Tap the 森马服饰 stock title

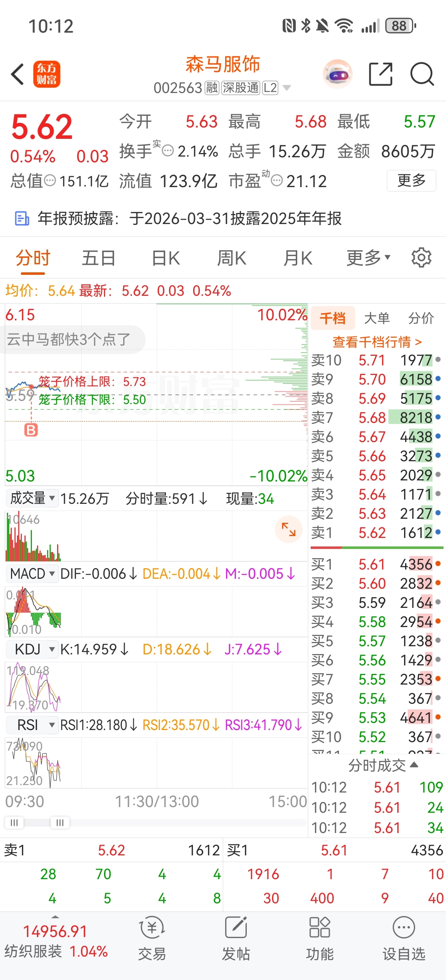tap(223, 64)
